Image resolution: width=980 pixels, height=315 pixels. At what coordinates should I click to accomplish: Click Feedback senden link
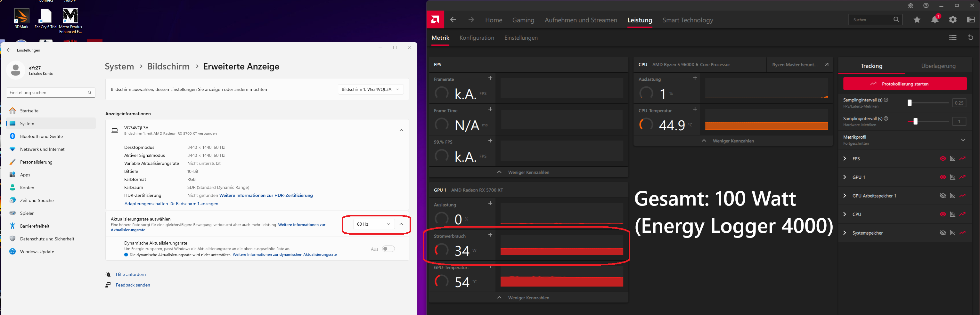[x=133, y=285]
